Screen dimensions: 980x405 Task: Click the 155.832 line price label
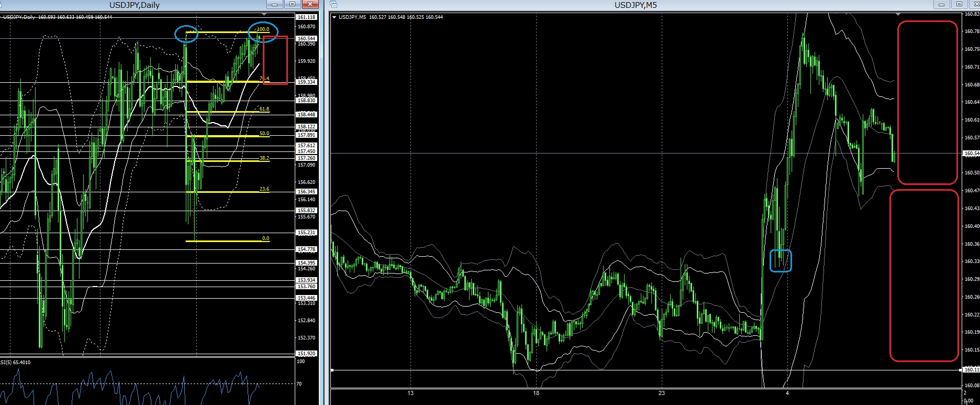tap(306, 211)
